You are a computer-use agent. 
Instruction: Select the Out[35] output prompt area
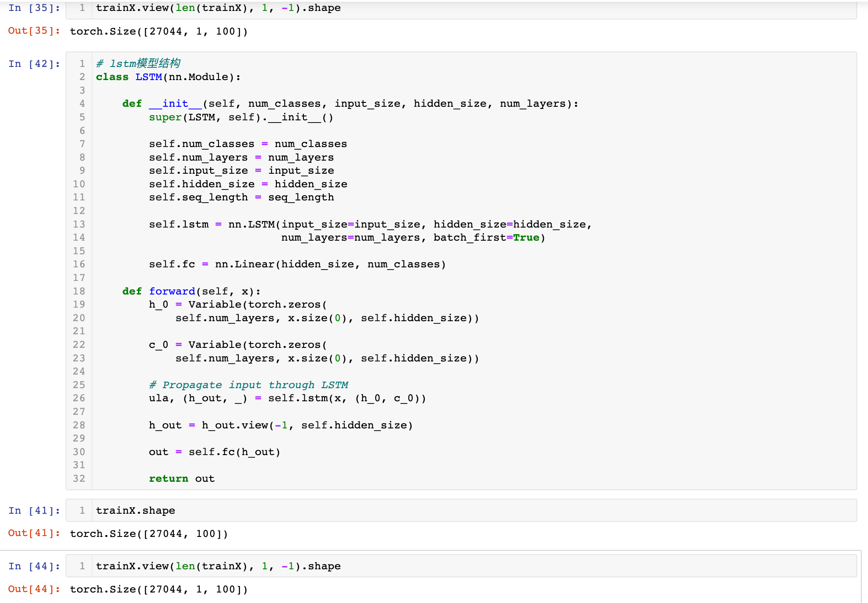click(34, 31)
